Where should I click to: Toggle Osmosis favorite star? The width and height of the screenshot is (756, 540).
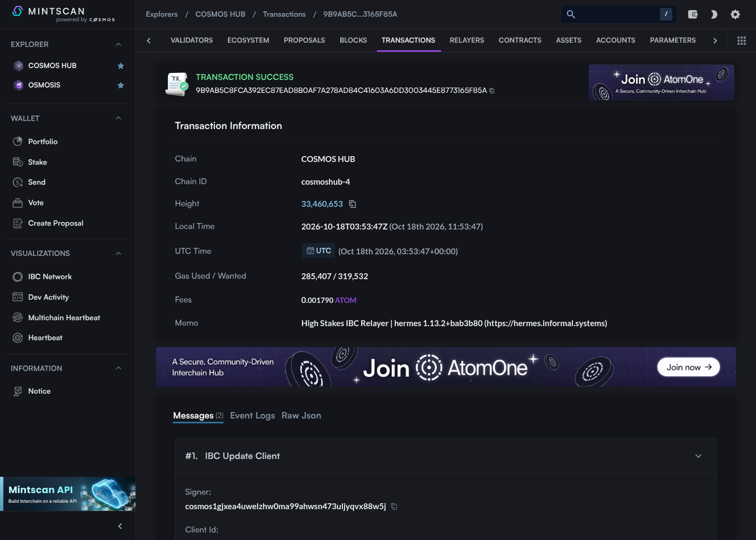121,85
